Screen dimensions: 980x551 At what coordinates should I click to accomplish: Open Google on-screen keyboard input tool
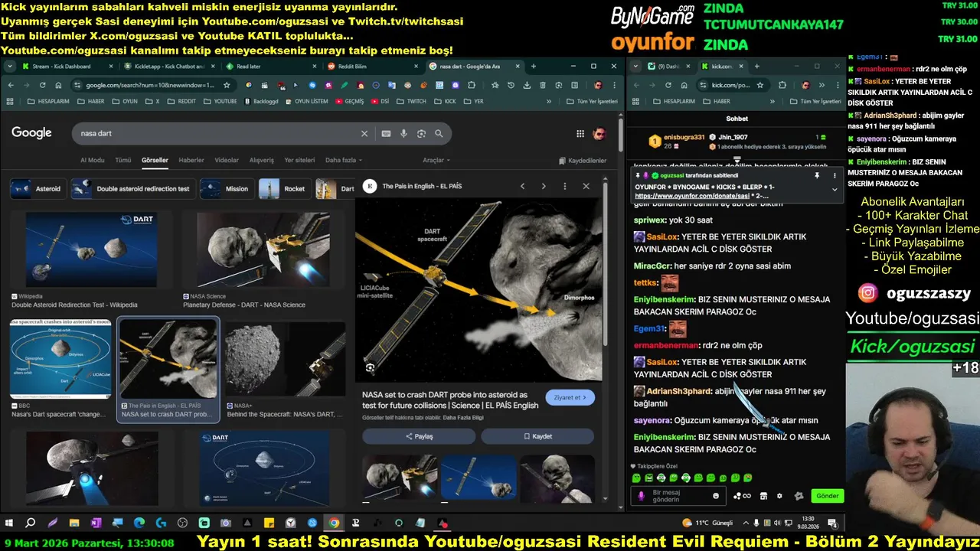pos(386,133)
